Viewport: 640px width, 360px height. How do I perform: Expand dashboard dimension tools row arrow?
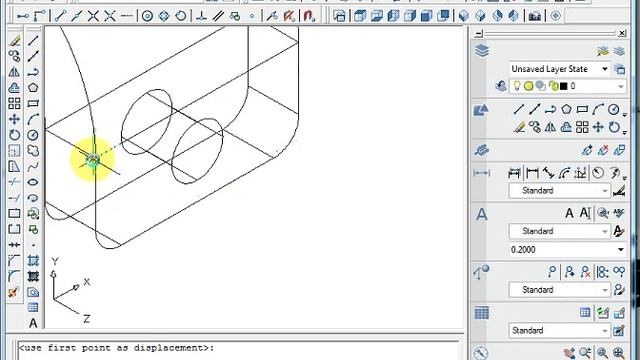pos(624,178)
